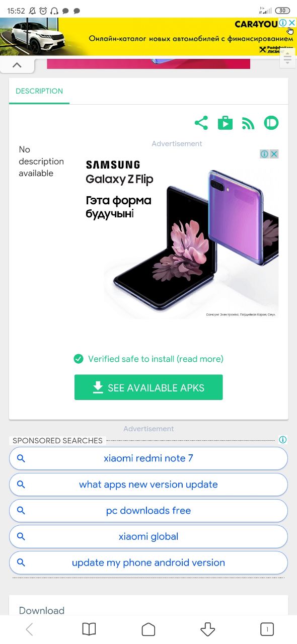
Task: Close the CAR4YOU banner ad
Action: click(x=292, y=23)
